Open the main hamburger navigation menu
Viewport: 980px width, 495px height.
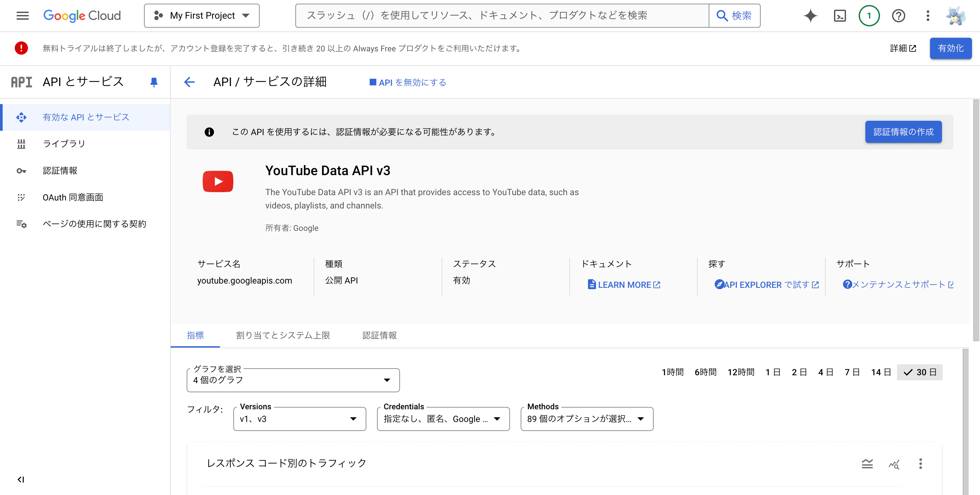coord(22,16)
